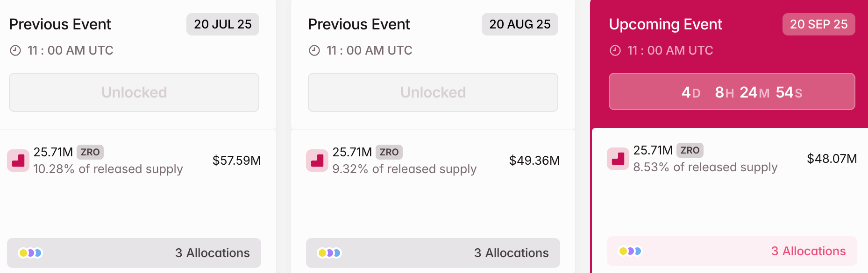Click allocation color dots in 20 SEP card
Viewport: 868px width, 273px height.
[x=630, y=251]
